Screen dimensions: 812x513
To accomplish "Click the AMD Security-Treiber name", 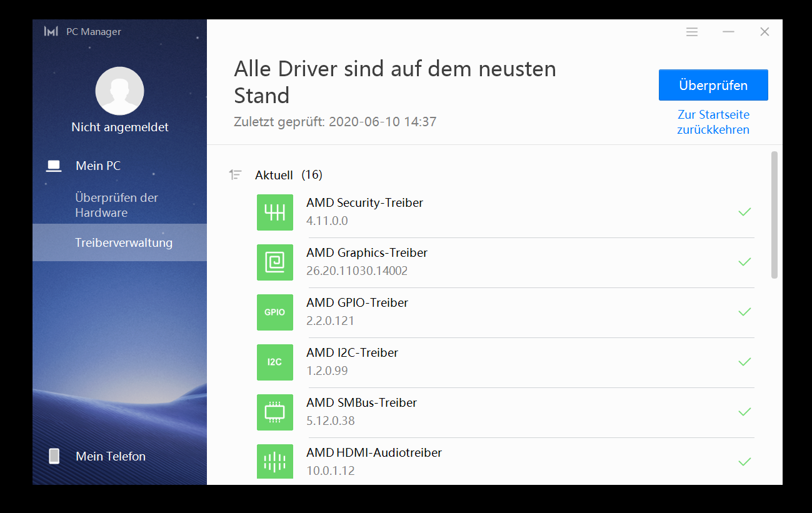I will 364,203.
